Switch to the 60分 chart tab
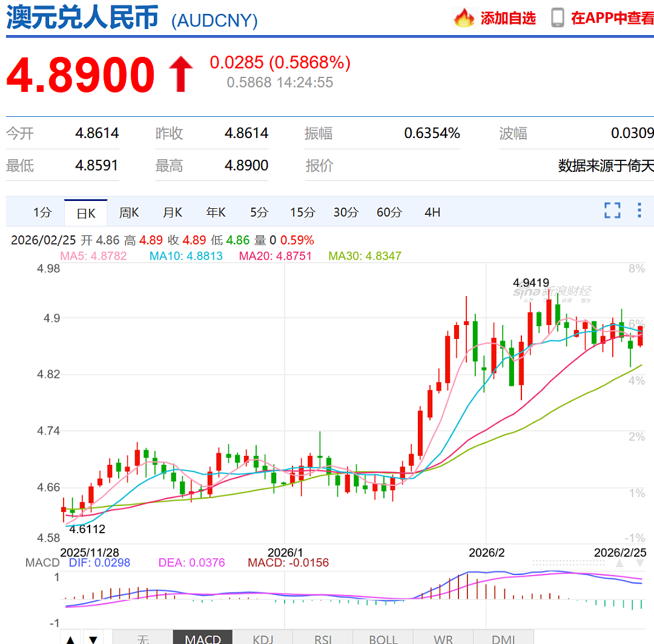 pos(389,212)
